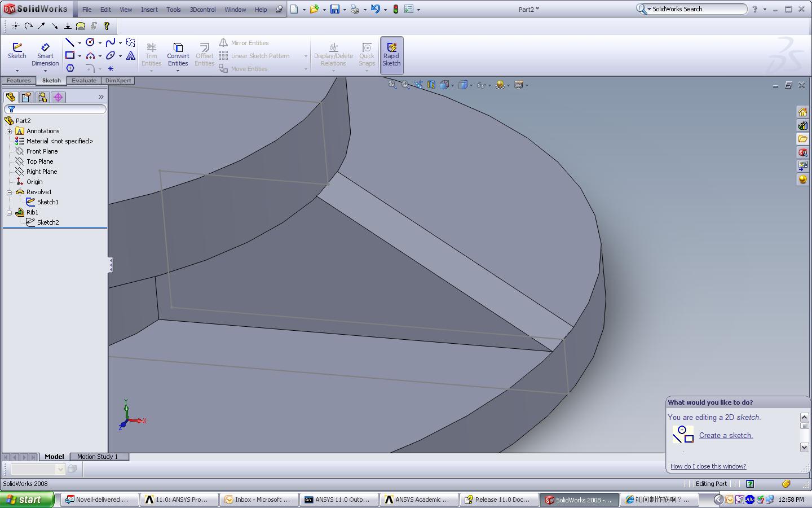Image resolution: width=812 pixels, height=508 pixels.
Task: Click the Windows start button
Action: pos(27,500)
